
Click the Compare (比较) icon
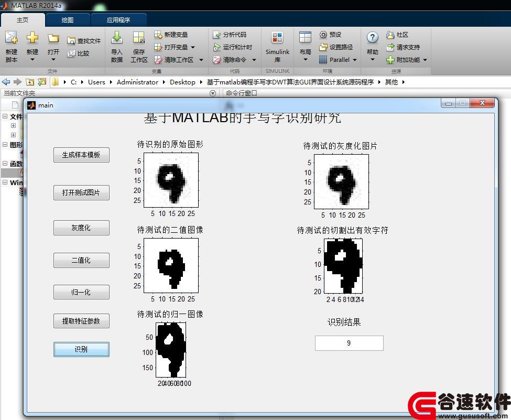click(x=71, y=53)
